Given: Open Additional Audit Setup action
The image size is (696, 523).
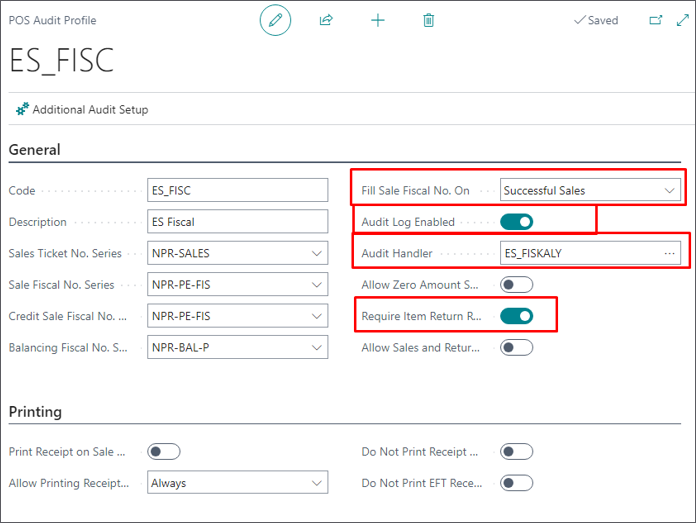Looking at the screenshot, I should click(82, 110).
